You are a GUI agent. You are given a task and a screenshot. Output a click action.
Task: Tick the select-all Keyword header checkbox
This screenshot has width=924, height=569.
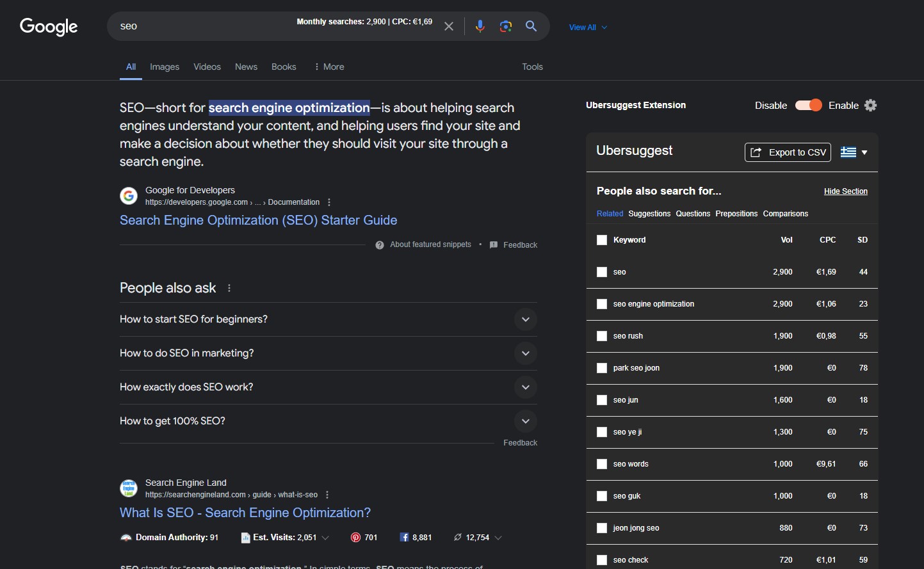(x=602, y=240)
